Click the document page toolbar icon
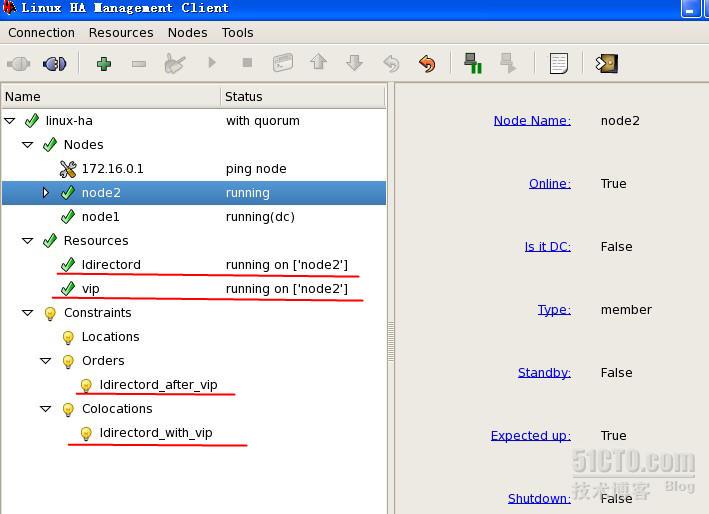Viewport: 709px width, 514px height. 559,63
